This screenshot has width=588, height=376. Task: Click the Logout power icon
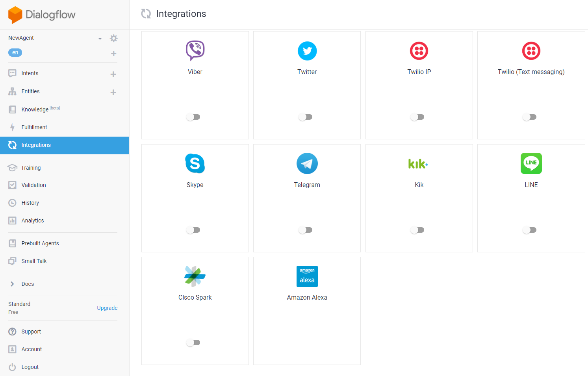(13, 367)
